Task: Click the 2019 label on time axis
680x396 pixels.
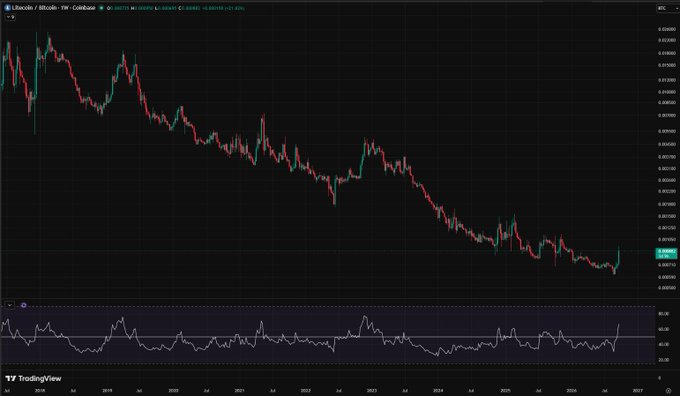Action: coord(107,390)
